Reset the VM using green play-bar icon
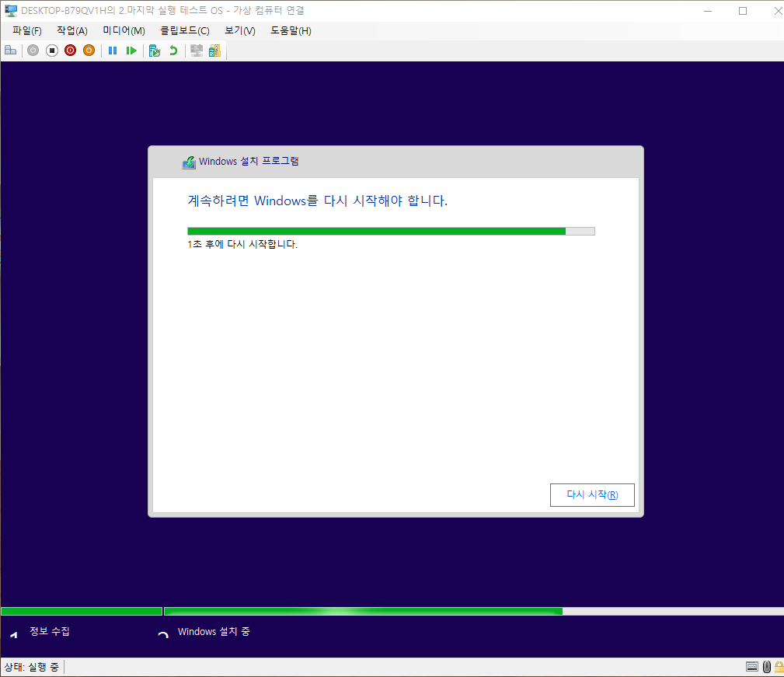 131,51
